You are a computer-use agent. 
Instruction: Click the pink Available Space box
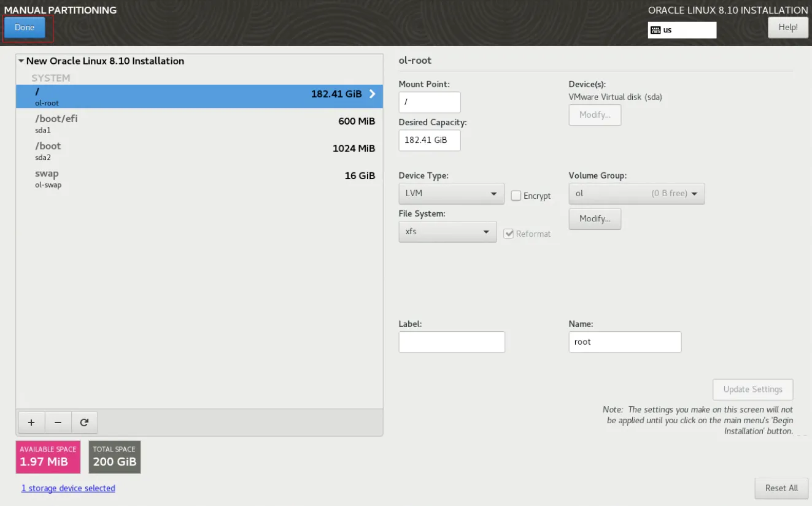[48, 457]
